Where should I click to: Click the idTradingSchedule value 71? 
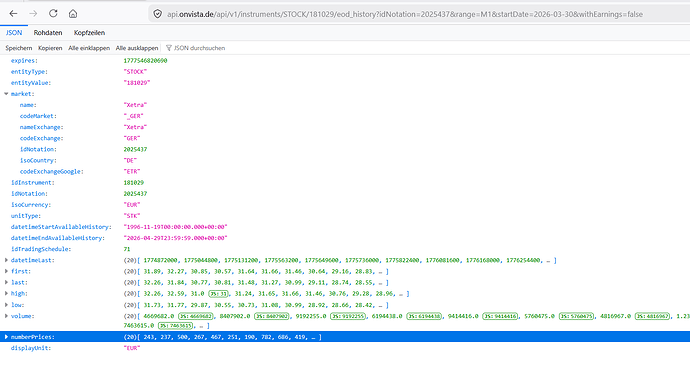pos(127,249)
